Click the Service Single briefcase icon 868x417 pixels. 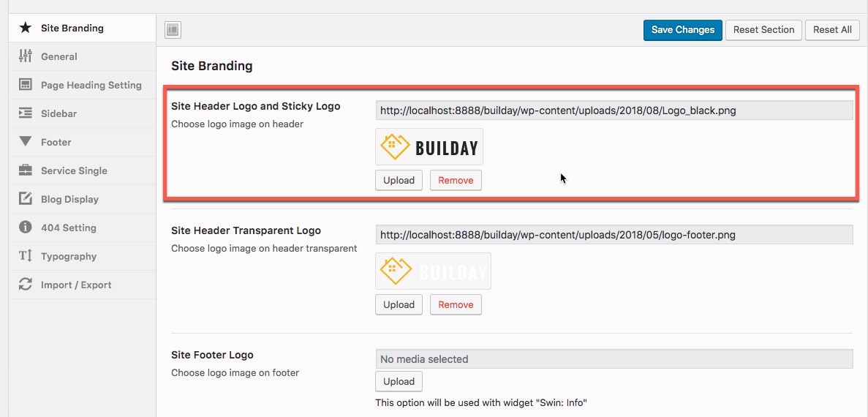[26, 170]
